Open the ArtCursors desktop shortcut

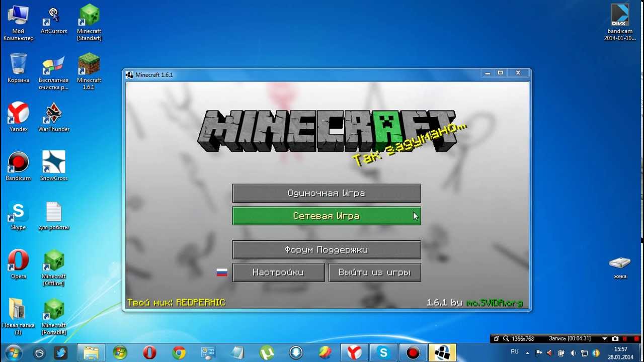tap(54, 21)
